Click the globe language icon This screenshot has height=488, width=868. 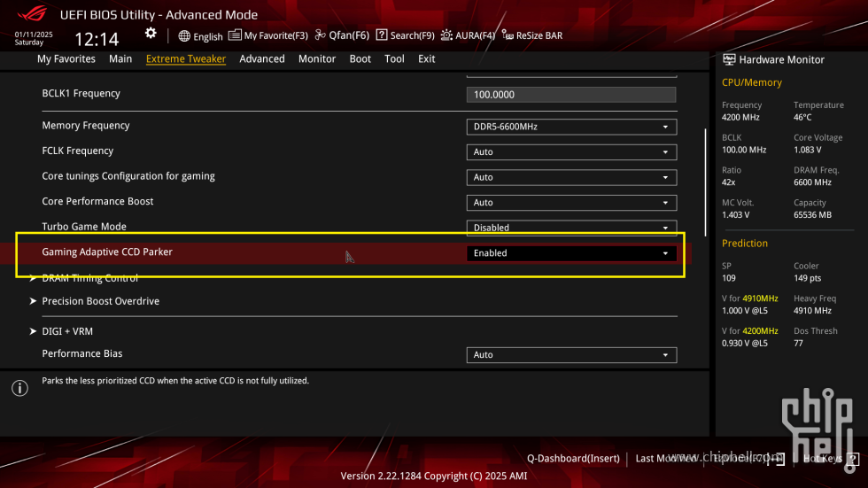(x=184, y=36)
